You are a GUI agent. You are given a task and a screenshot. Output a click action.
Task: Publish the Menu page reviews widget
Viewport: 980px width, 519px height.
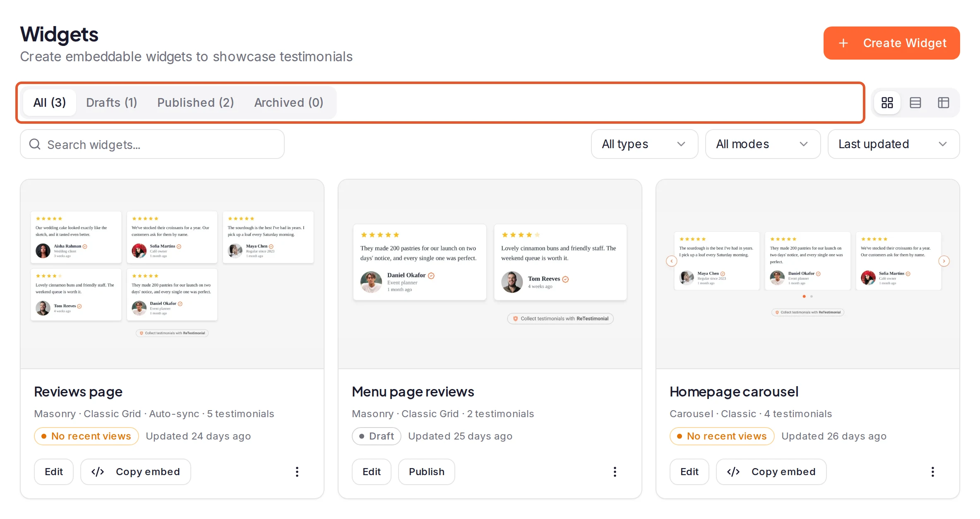[x=427, y=472]
